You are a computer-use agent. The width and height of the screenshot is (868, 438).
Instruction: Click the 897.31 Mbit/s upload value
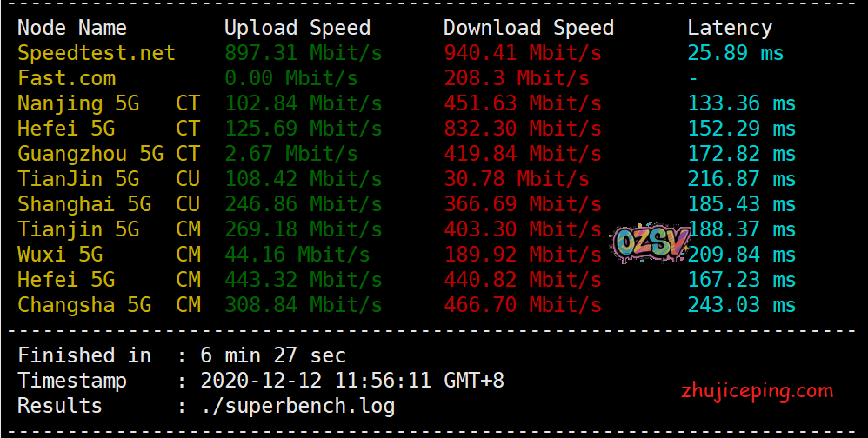(304, 53)
